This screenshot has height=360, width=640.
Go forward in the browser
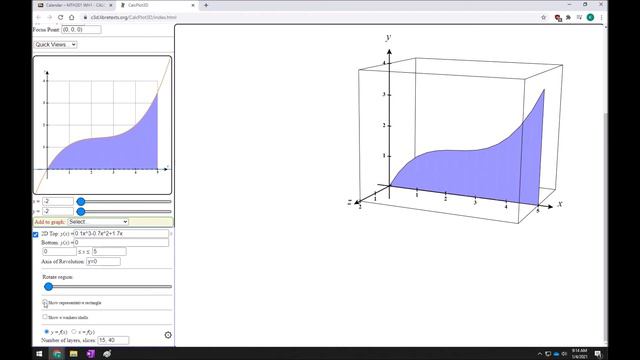click(49, 18)
